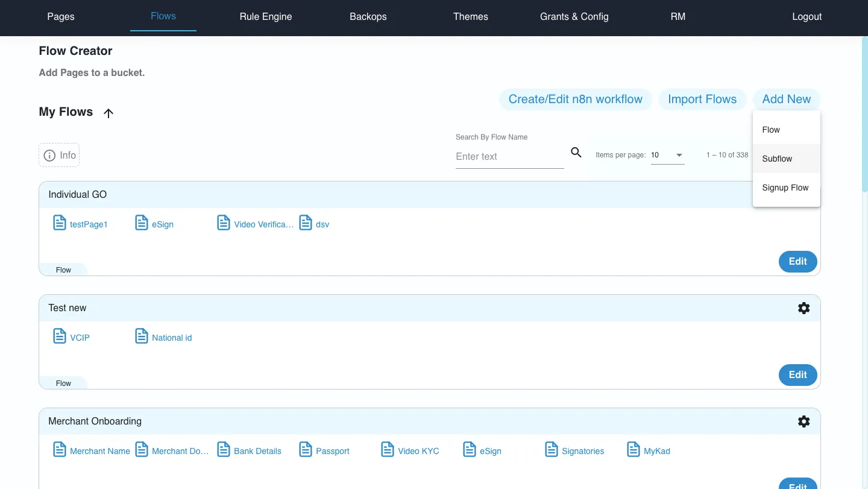The height and width of the screenshot is (489, 868).
Task: Open the RM tab
Action: point(678,16)
